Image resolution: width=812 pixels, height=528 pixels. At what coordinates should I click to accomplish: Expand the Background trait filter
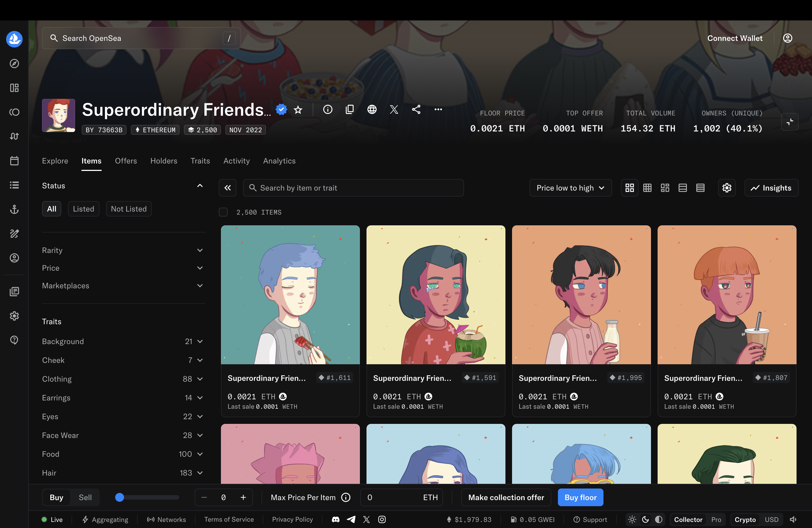tap(123, 341)
